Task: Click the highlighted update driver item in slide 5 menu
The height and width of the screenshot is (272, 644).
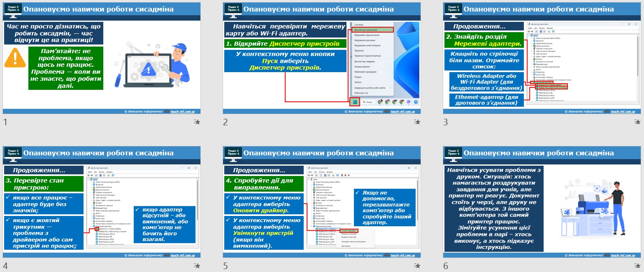Action: [x=349, y=230]
